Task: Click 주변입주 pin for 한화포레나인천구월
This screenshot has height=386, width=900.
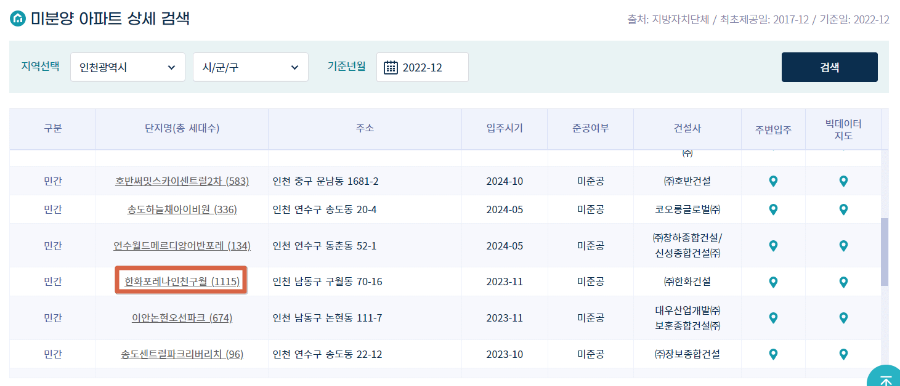Action: [x=773, y=282]
